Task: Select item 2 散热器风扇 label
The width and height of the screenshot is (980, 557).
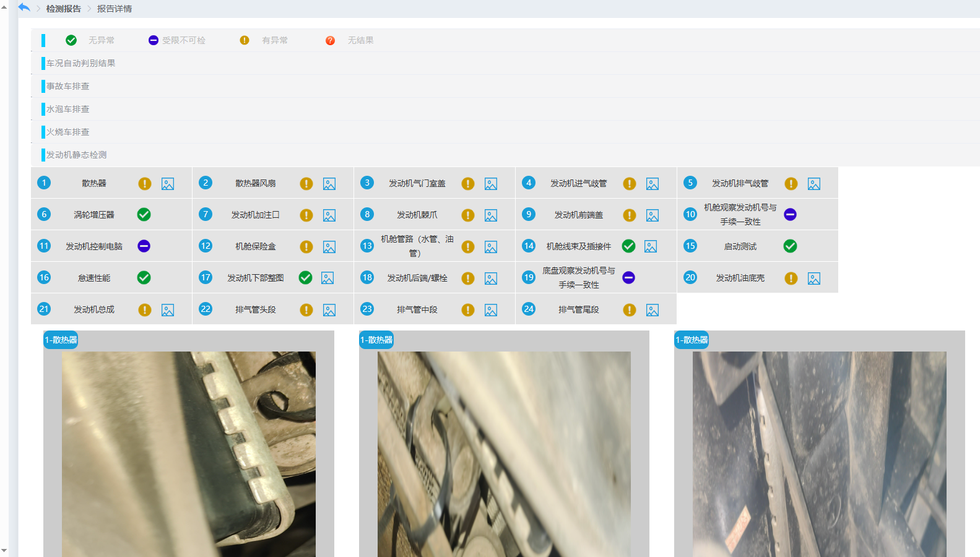Action: tap(256, 184)
